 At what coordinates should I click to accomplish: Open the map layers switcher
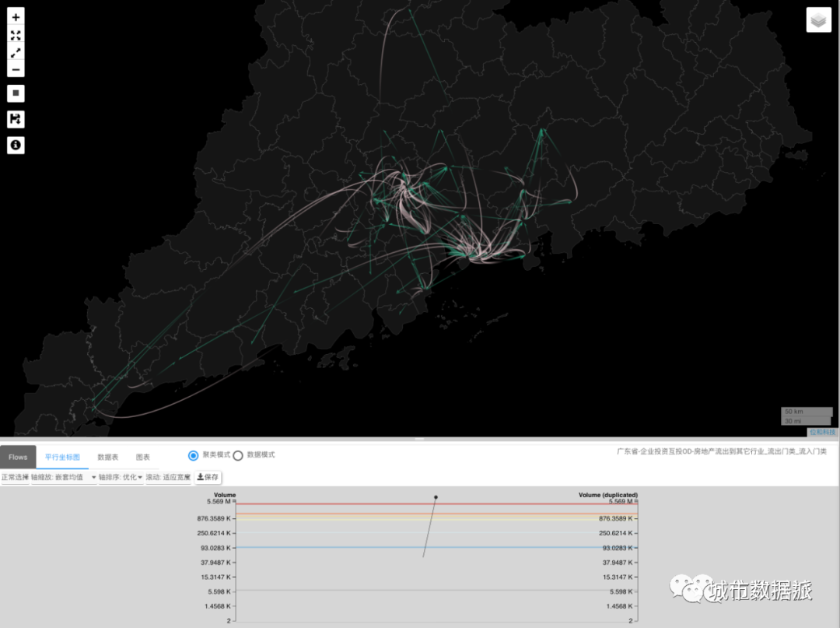818,20
